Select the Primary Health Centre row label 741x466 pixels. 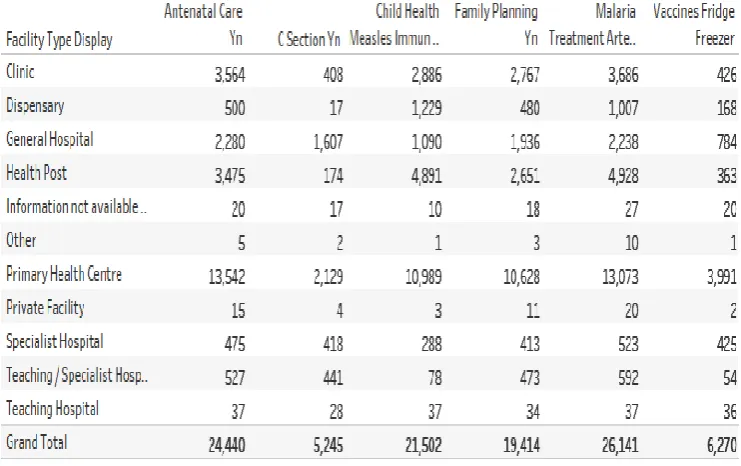[x=64, y=274]
